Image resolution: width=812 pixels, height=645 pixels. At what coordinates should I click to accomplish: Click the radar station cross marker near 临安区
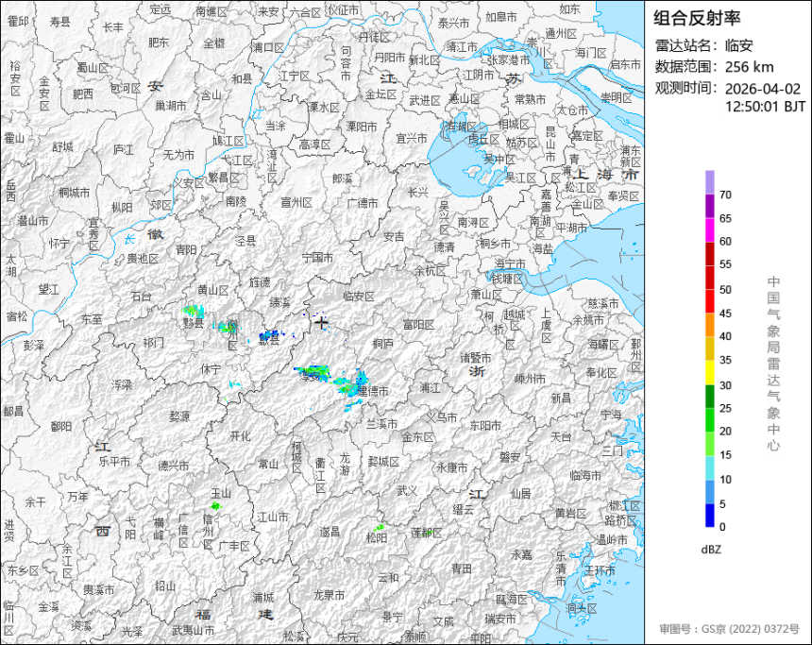(323, 323)
